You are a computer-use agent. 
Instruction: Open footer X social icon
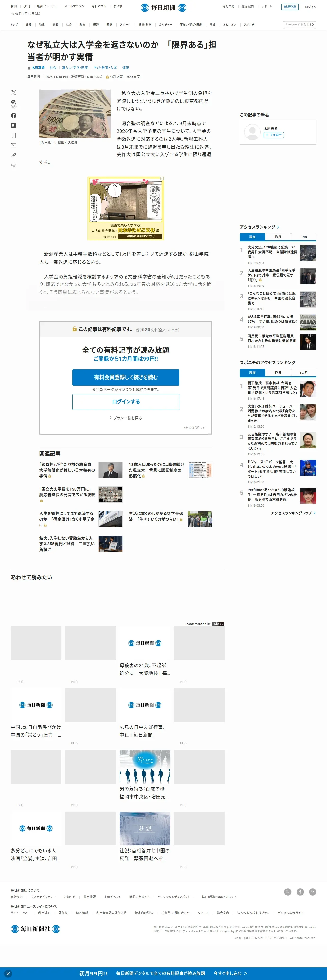coord(288,892)
